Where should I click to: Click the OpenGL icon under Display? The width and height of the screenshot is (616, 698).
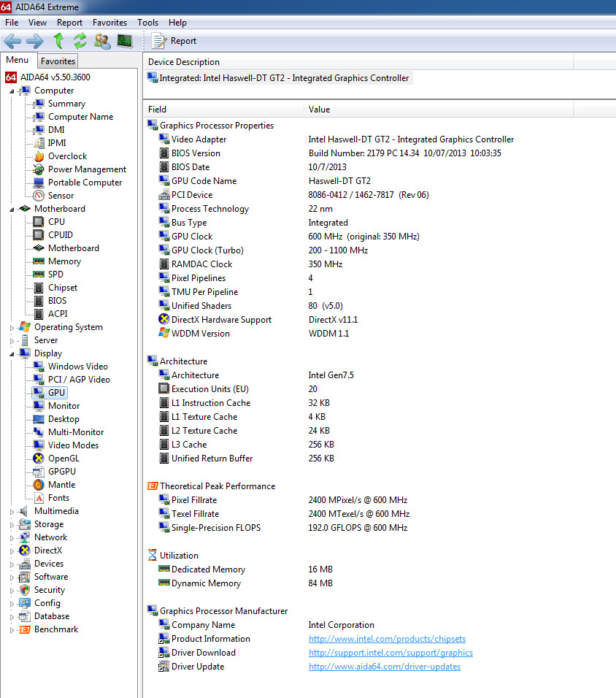[39, 458]
